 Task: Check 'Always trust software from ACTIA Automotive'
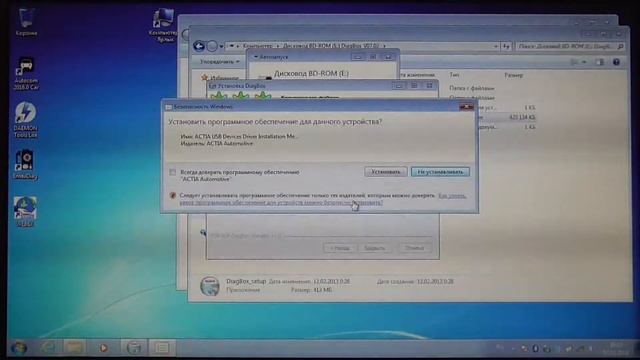173,172
